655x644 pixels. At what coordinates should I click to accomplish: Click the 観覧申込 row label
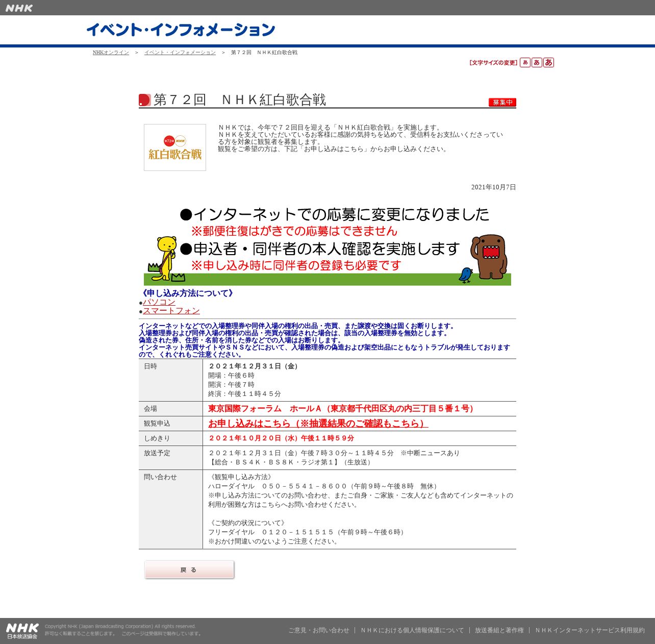click(x=157, y=424)
